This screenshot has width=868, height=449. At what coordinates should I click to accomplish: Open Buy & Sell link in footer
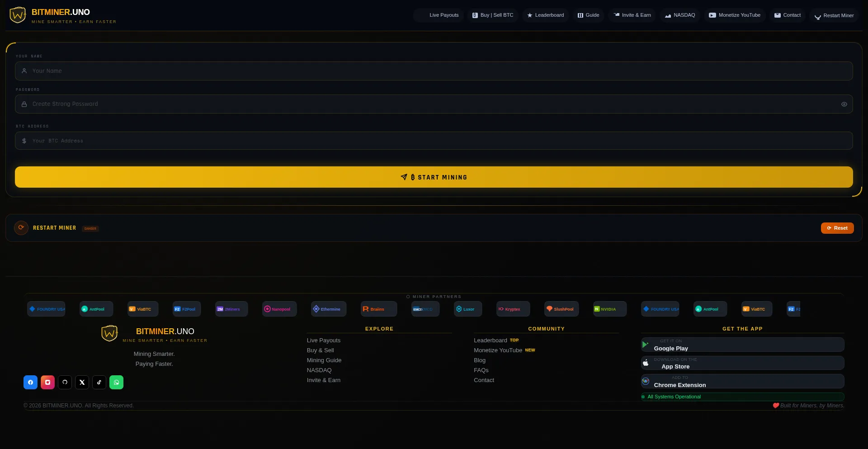(321, 350)
